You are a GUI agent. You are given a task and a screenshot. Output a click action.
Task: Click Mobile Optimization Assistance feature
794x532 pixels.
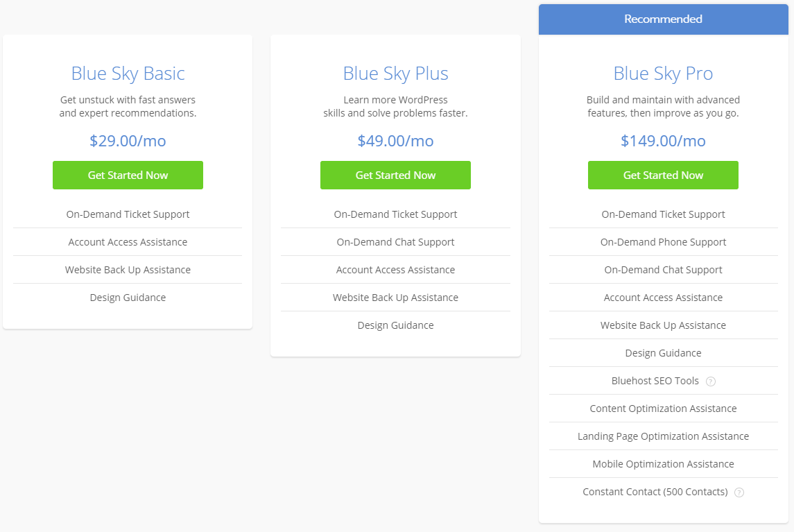pyautogui.click(x=663, y=464)
